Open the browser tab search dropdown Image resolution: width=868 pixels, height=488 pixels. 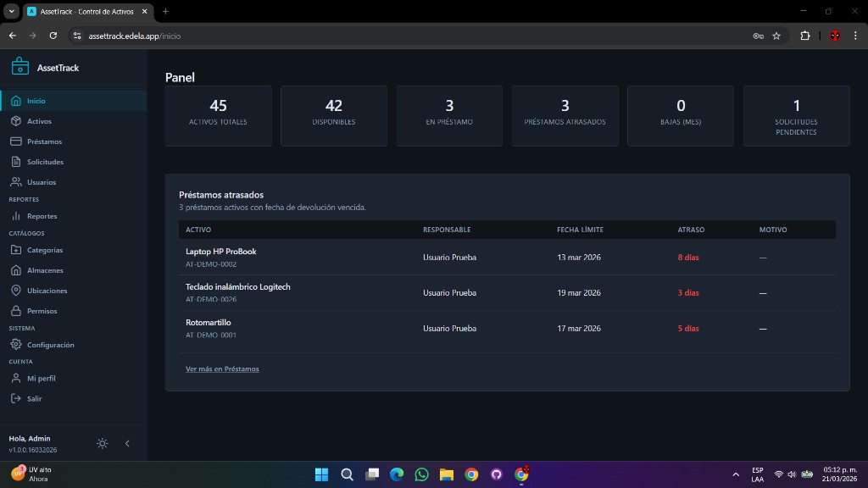pyautogui.click(x=12, y=11)
